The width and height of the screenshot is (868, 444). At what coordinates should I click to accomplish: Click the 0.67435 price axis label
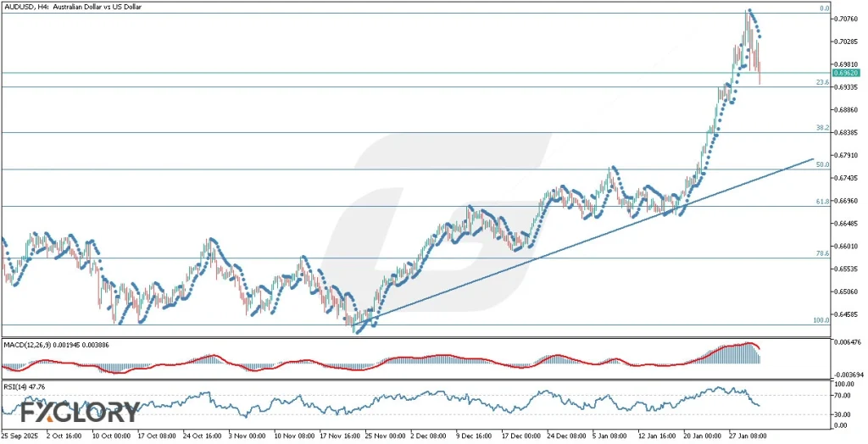[x=848, y=178]
